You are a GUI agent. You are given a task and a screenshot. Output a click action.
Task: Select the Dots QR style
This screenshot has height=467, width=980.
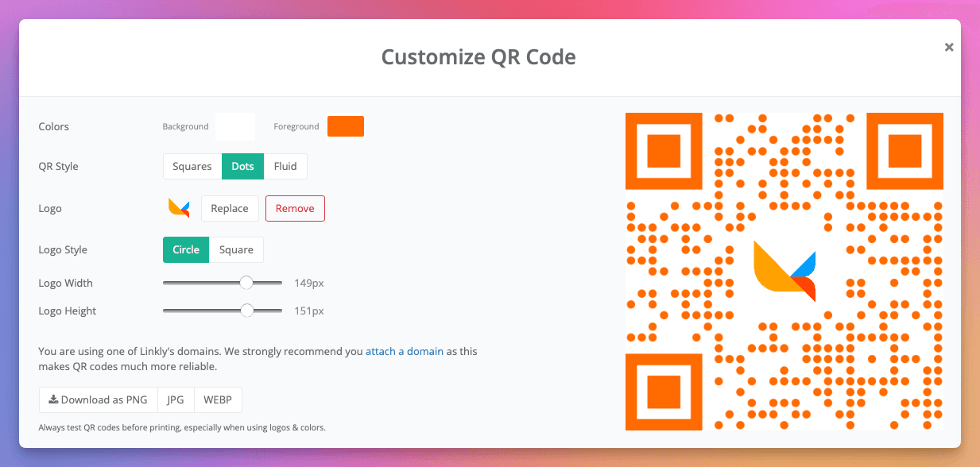(242, 166)
